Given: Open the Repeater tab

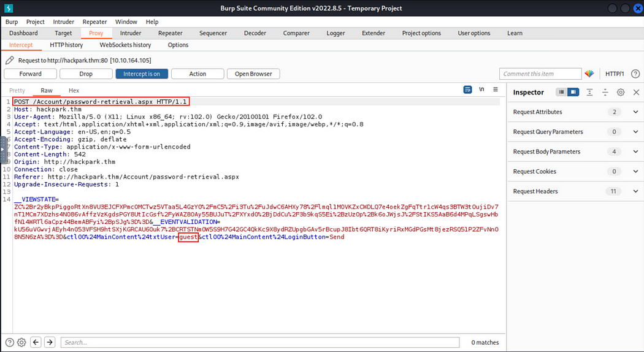Looking at the screenshot, I should [x=170, y=33].
